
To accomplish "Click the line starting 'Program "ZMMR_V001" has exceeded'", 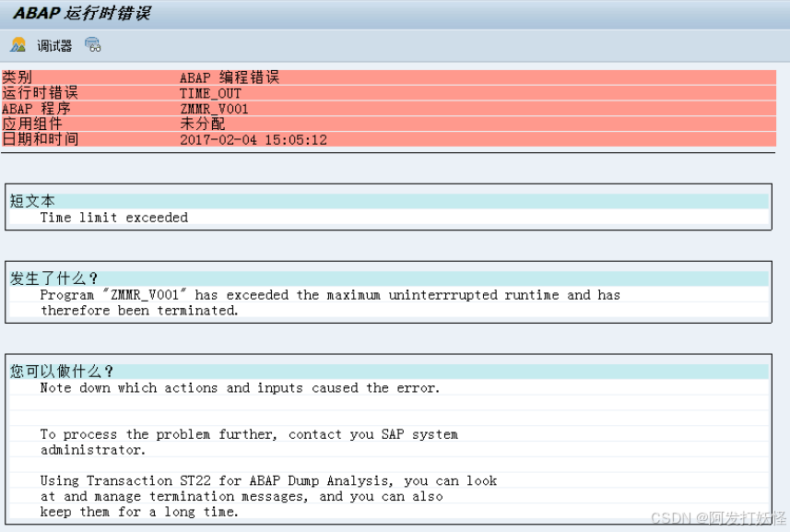I will coord(330,295).
